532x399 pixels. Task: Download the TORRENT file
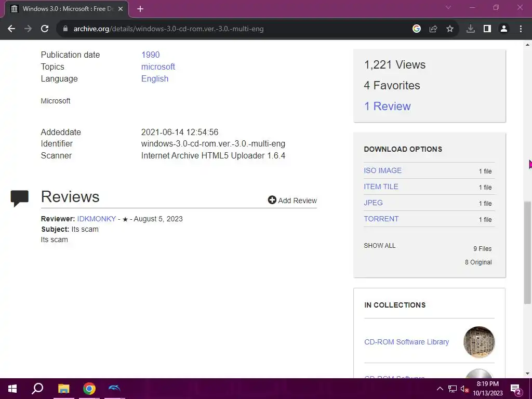tap(381, 219)
